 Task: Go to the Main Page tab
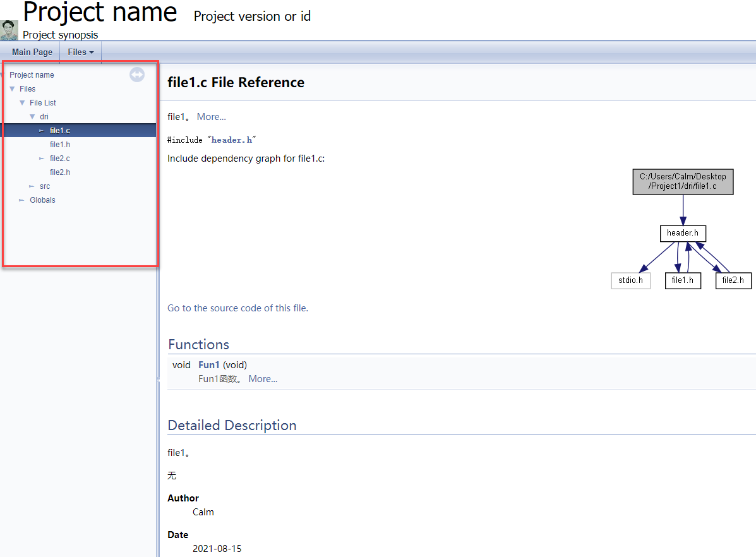(x=32, y=52)
